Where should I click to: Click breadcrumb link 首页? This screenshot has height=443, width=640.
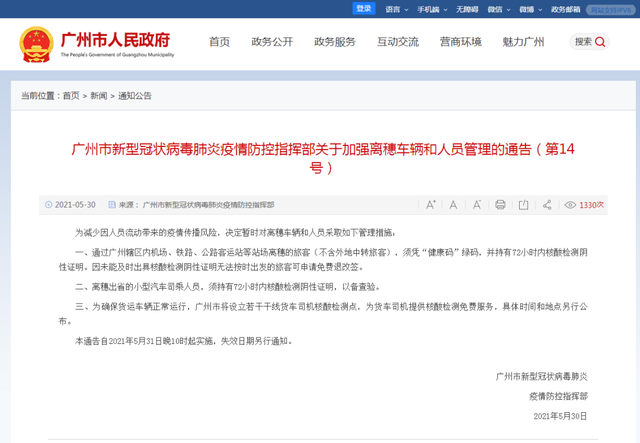click(71, 96)
